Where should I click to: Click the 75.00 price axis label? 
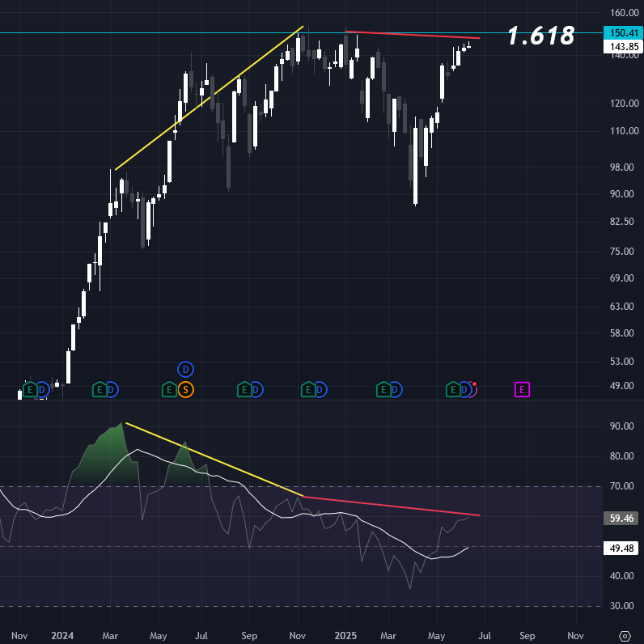pos(622,252)
